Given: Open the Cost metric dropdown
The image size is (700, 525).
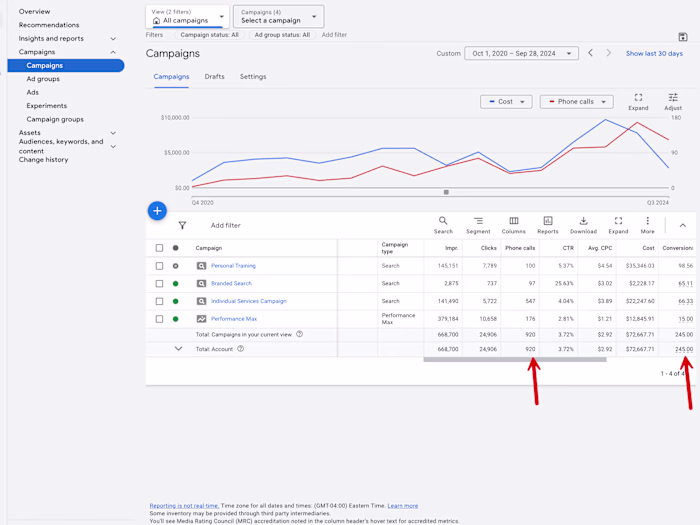Looking at the screenshot, I should 505,102.
